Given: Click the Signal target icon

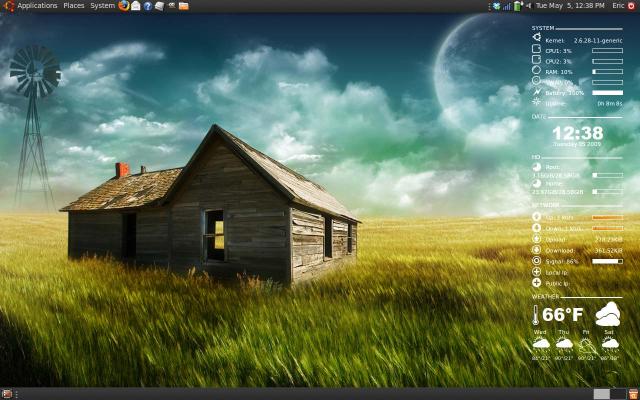Looking at the screenshot, I should [x=536, y=261].
